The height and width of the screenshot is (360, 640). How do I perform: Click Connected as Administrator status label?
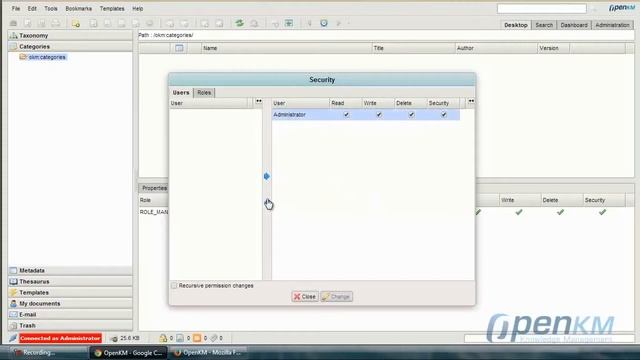click(x=60, y=338)
